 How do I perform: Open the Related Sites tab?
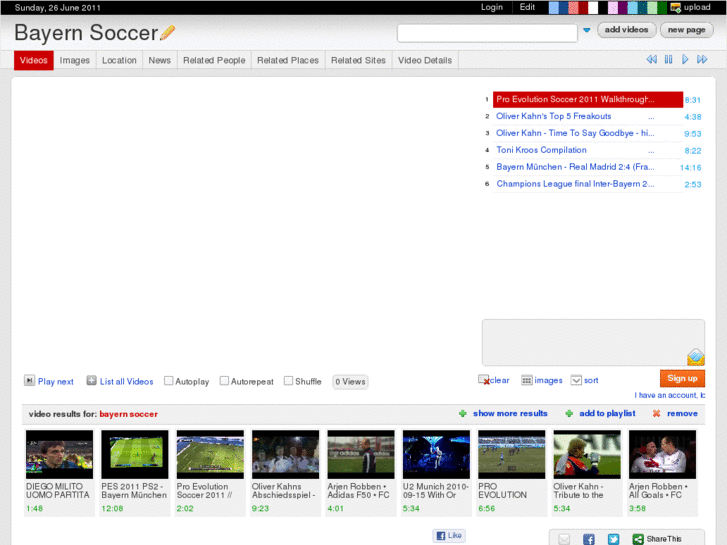358,60
